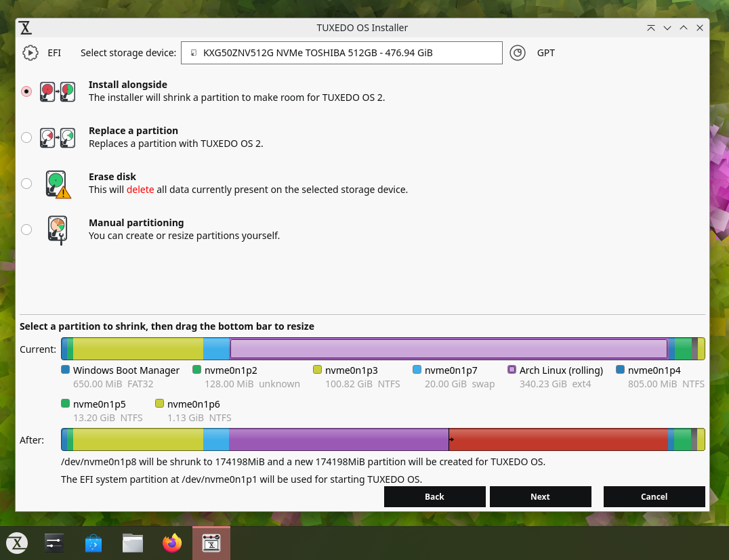Close the TUXEDO OS Installer window
This screenshot has width=729, height=560.
click(700, 28)
